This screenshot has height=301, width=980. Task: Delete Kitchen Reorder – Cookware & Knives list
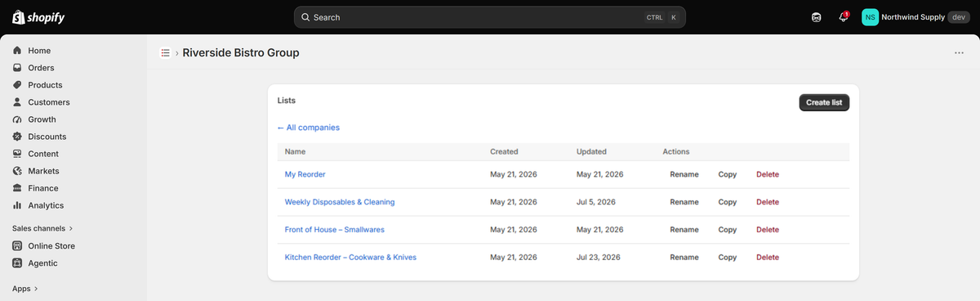(768, 258)
